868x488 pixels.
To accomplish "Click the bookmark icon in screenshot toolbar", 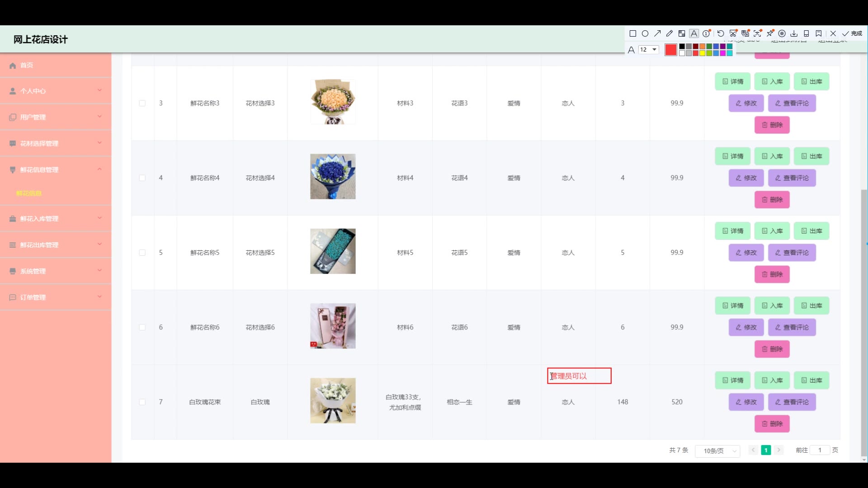I will click(819, 33).
